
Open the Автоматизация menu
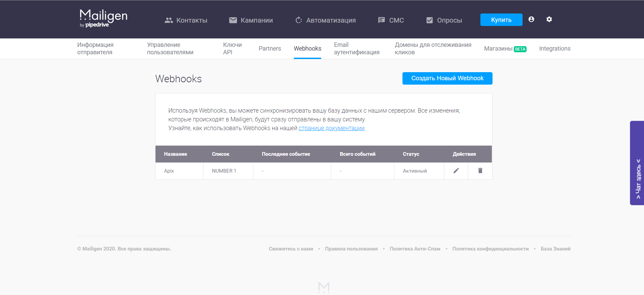[325, 20]
